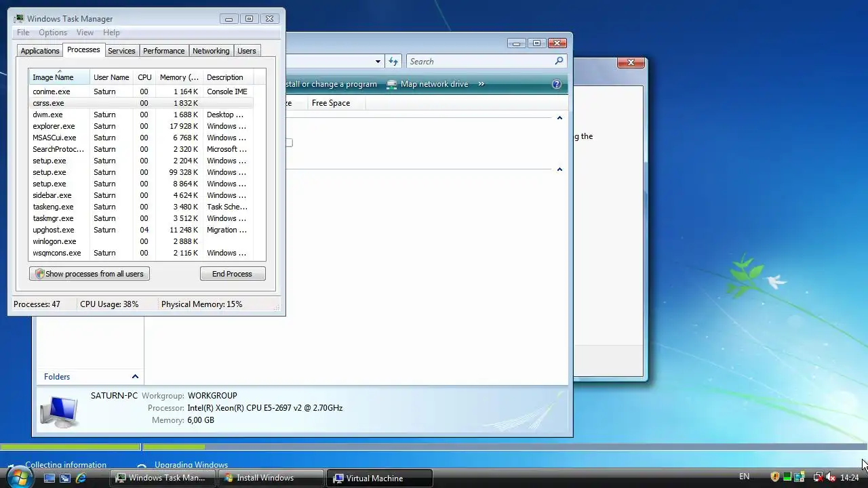Click Physical Memory: 15% status text
Image resolution: width=868 pixels, height=488 pixels.
[201, 304]
